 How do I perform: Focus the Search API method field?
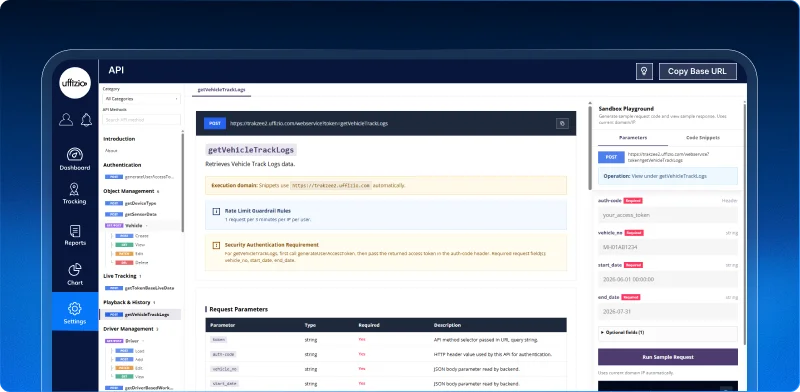[x=141, y=120]
